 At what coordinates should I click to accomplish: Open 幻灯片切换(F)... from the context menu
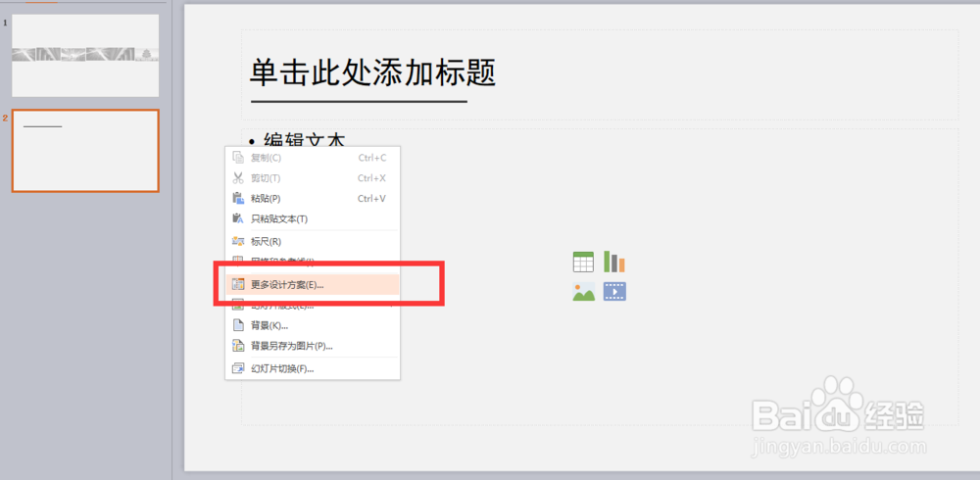[313, 368]
